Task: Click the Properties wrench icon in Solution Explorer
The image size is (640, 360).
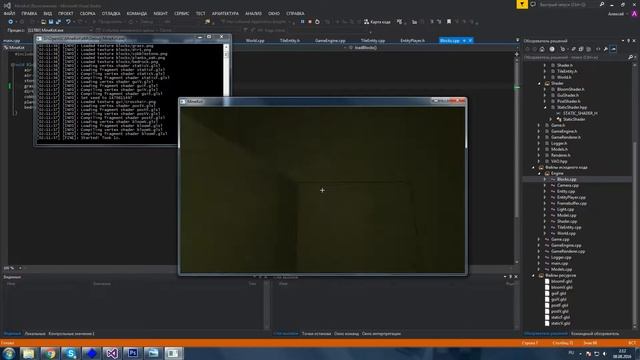Action: tap(606, 49)
